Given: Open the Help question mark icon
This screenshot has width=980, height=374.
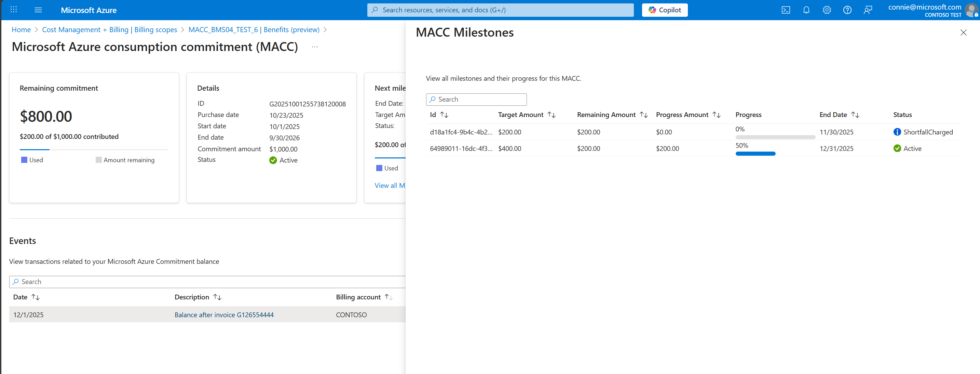Looking at the screenshot, I should click(847, 10).
